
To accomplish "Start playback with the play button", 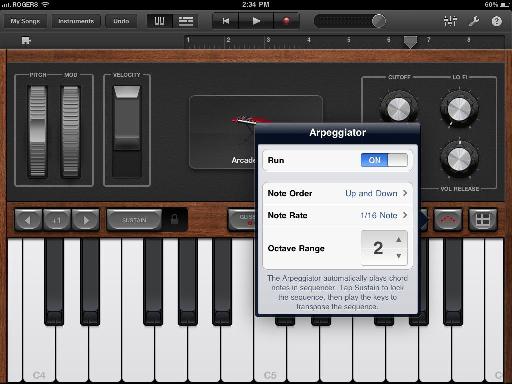I will coord(256,21).
